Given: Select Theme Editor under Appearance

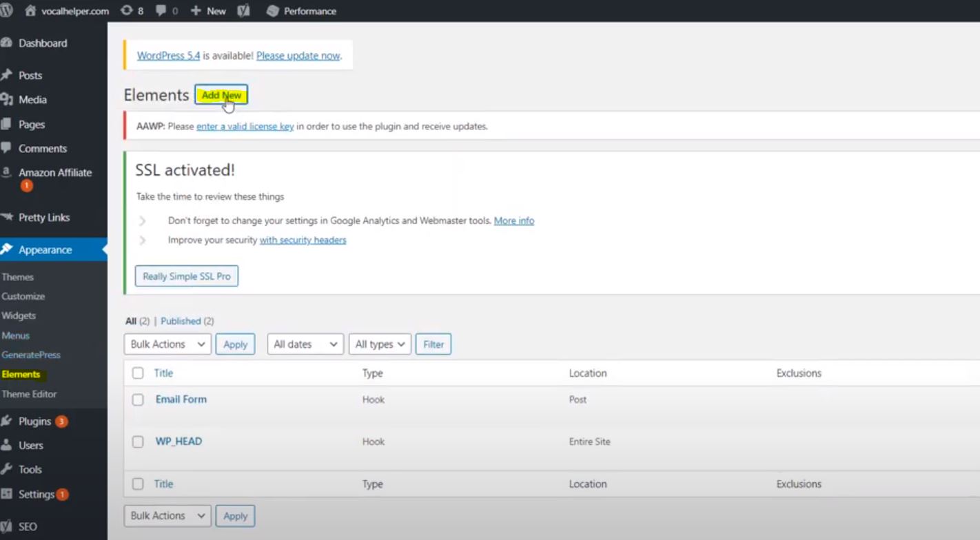Looking at the screenshot, I should point(30,394).
